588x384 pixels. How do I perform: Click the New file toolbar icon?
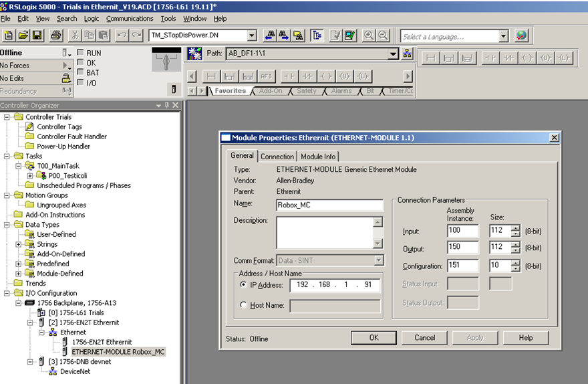[x=8, y=35]
